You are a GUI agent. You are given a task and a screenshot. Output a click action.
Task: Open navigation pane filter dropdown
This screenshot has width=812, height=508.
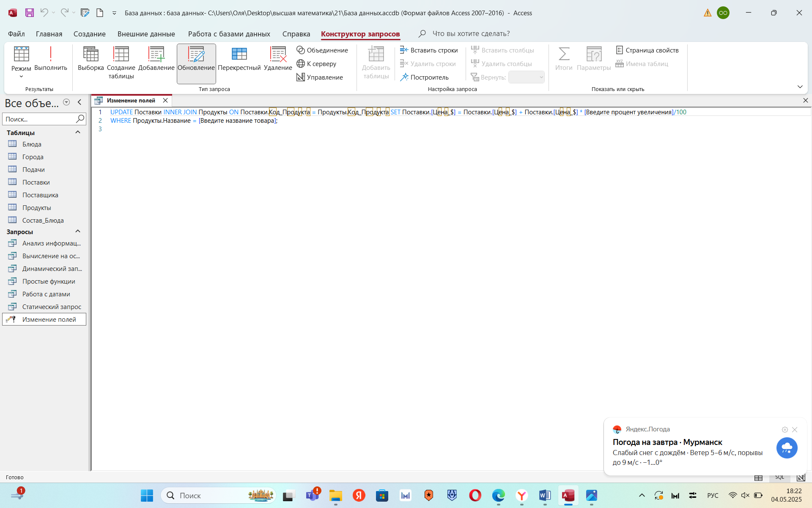66,102
